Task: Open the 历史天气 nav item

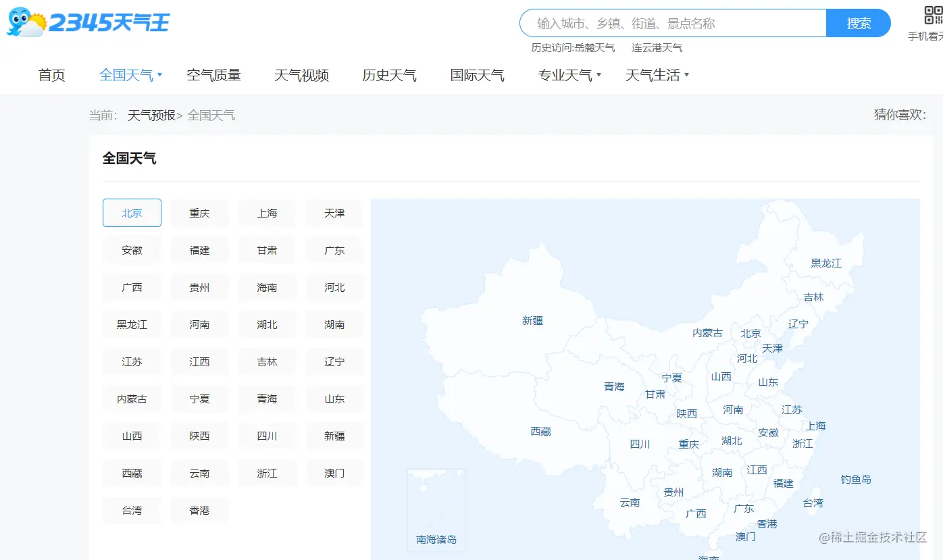Action: click(389, 75)
